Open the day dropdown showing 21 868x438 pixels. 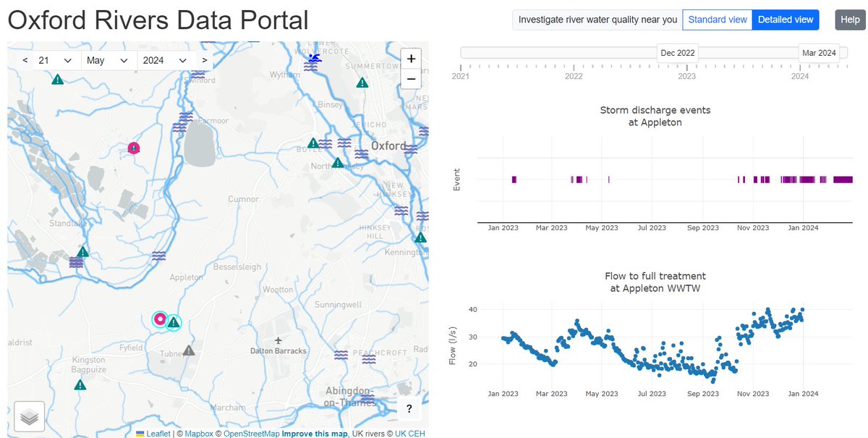[58, 60]
